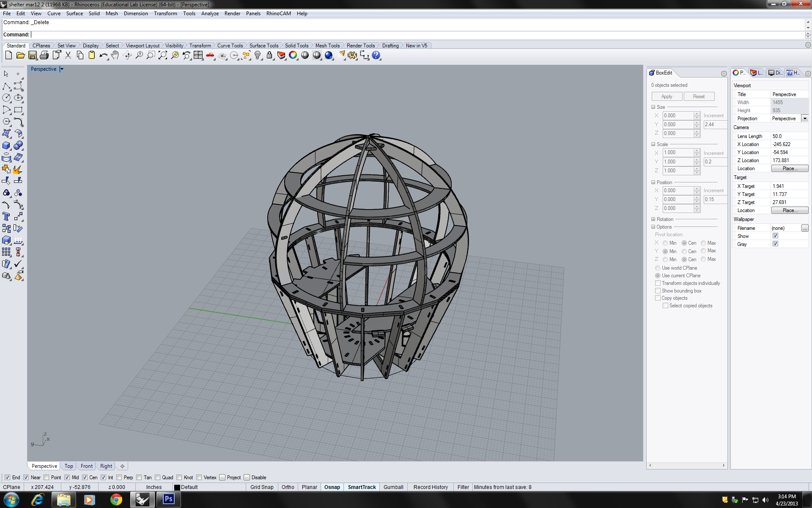This screenshot has width=812, height=508.
Task: Toggle Ortho in the status bar
Action: point(288,487)
